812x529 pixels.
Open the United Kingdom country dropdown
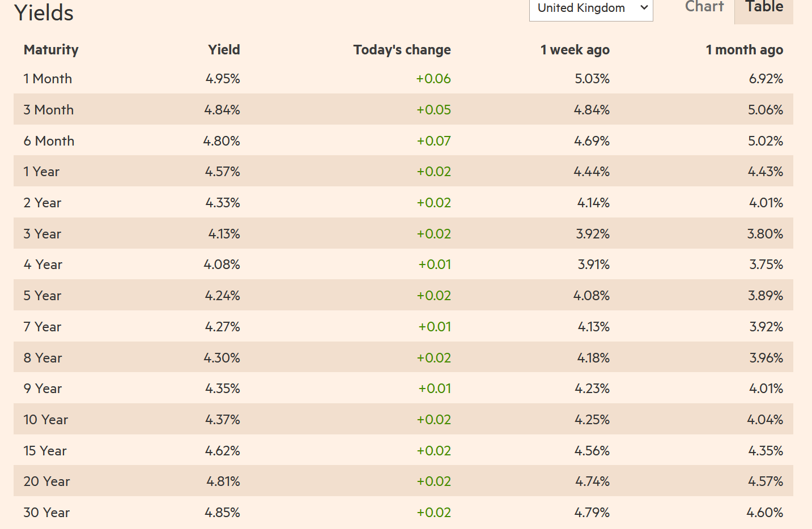590,8
